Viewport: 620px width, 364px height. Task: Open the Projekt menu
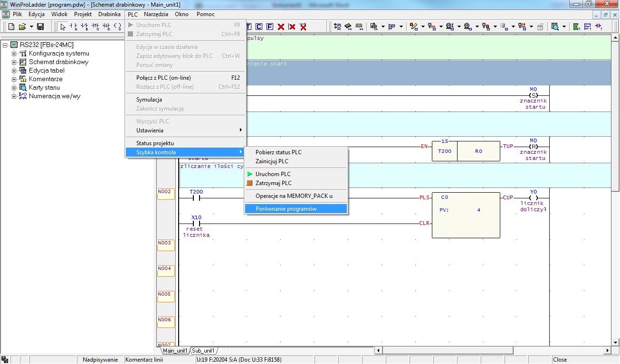(83, 14)
